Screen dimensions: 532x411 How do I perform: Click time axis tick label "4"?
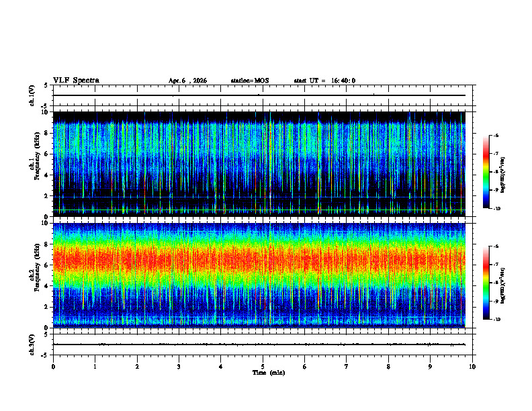tap(221, 367)
